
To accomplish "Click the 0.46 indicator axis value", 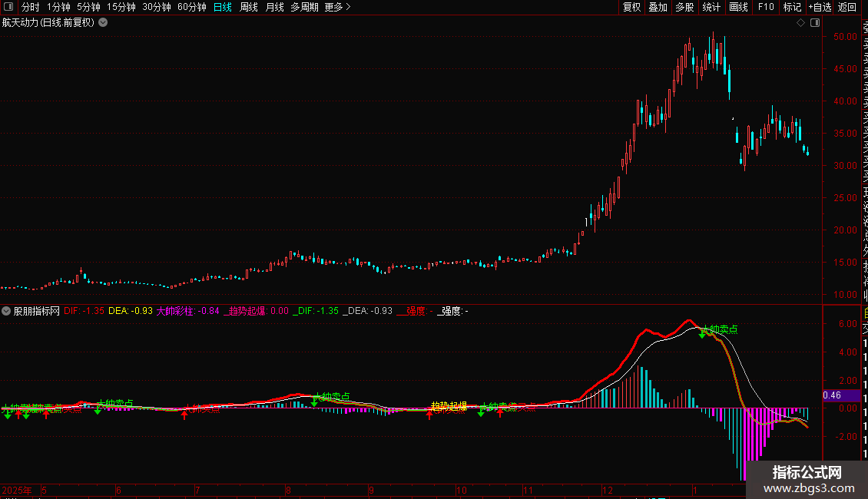I will [x=832, y=395].
